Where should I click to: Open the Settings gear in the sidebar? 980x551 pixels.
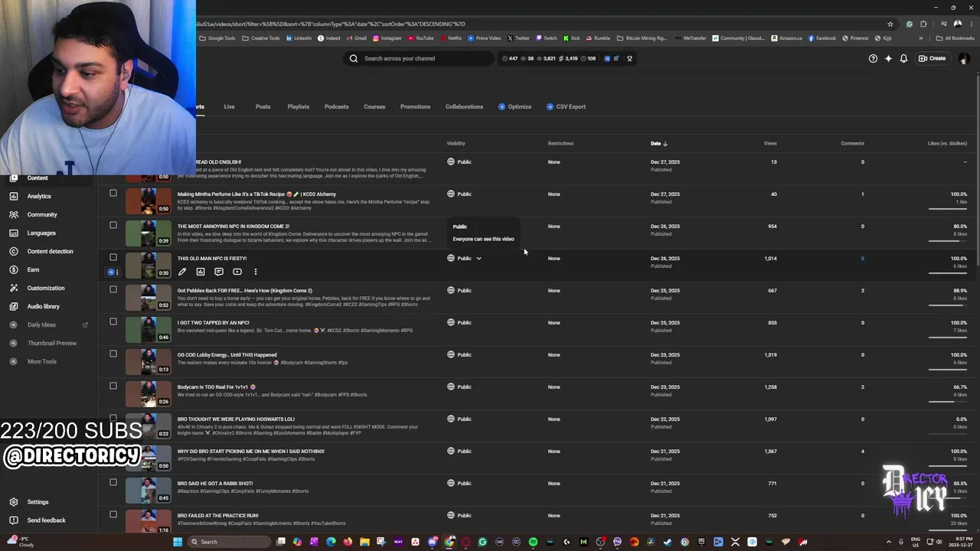(14, 502)
